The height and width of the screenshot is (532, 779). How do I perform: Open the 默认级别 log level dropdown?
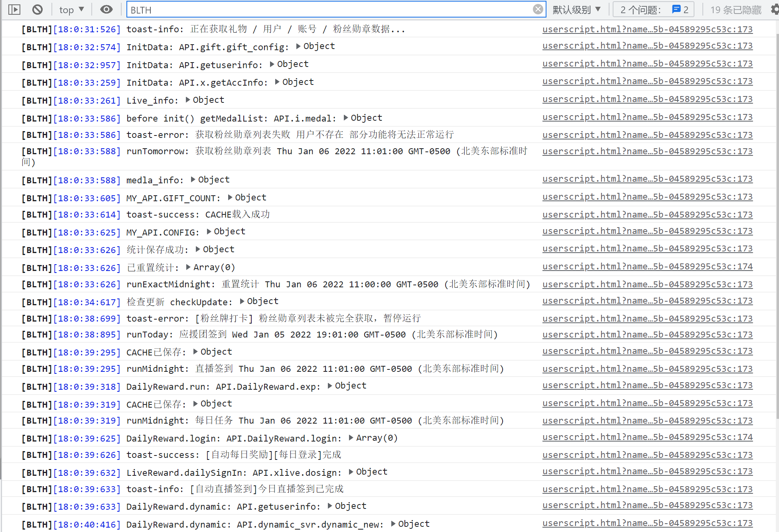coord(576,9)
